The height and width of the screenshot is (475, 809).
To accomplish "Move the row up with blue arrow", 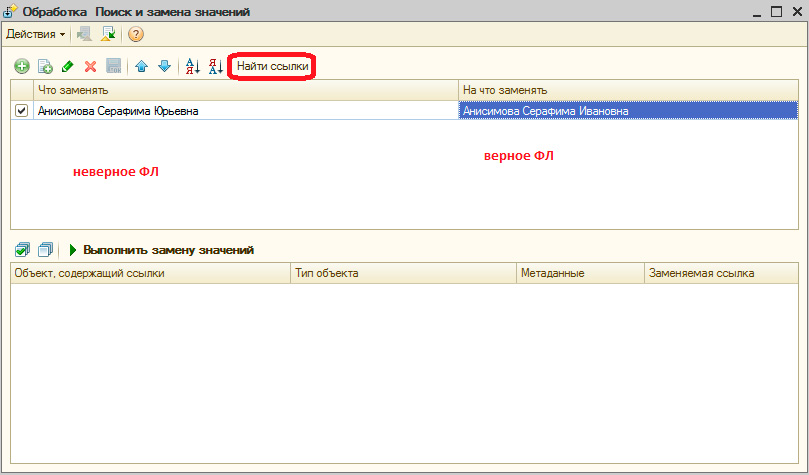I will (x=141, y=66).
